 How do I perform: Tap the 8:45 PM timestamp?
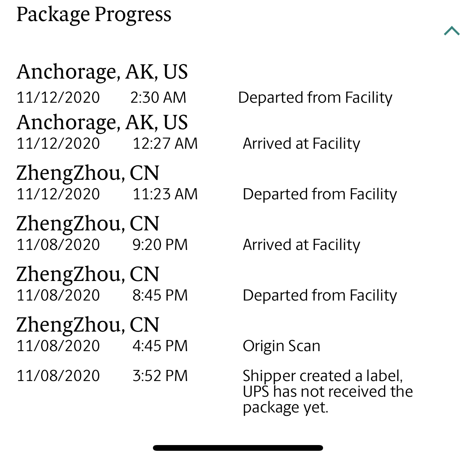(160, 296)
